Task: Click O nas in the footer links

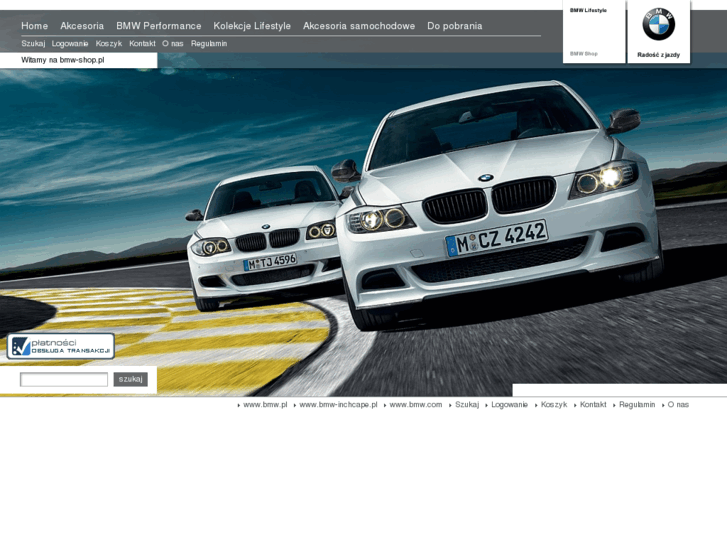Action: (678, 404)
